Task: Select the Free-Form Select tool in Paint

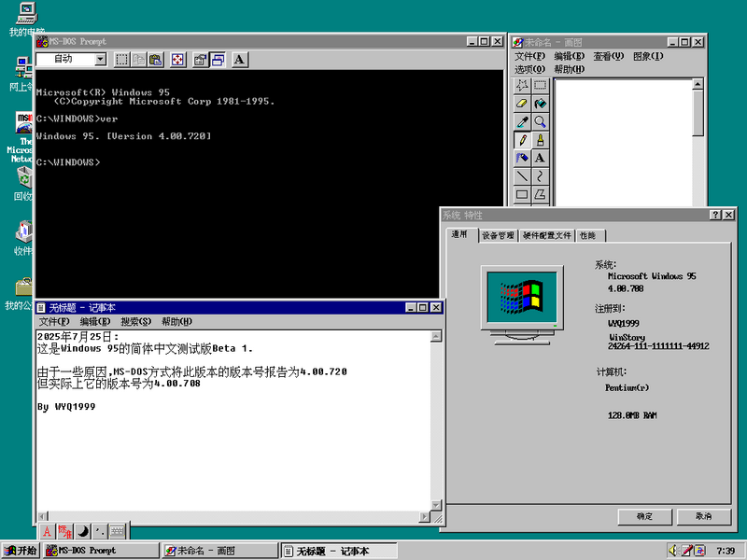Action: coord(522,86)
